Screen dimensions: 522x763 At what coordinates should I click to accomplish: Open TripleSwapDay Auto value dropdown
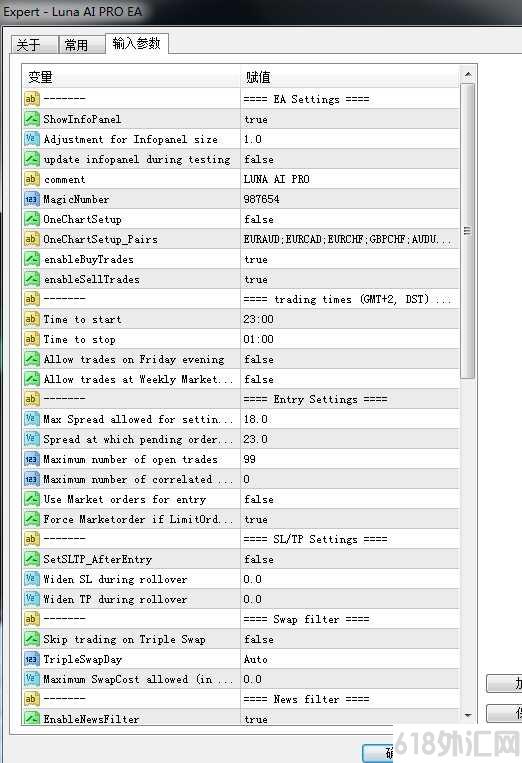[350, 659]
